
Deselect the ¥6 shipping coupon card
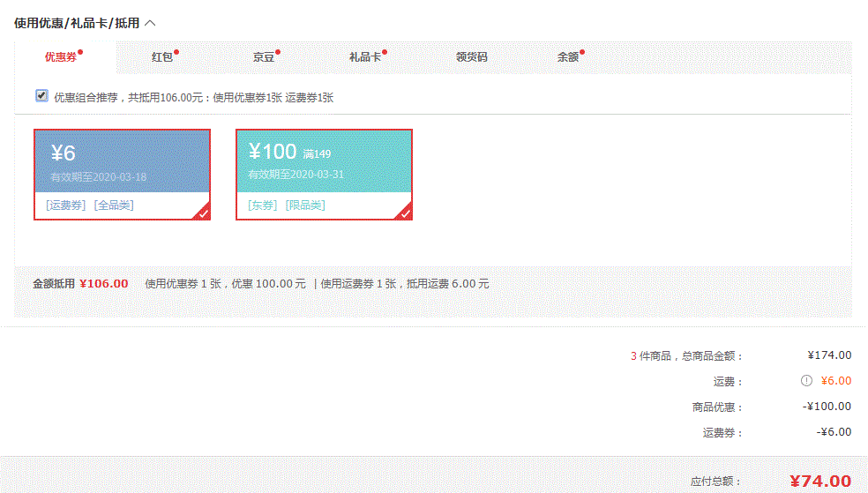[x=122, y=163]
